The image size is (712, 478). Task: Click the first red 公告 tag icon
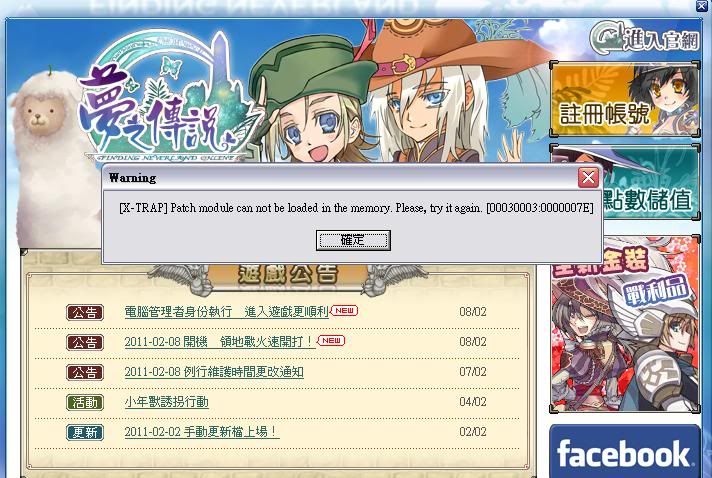(x=85, y=312)
